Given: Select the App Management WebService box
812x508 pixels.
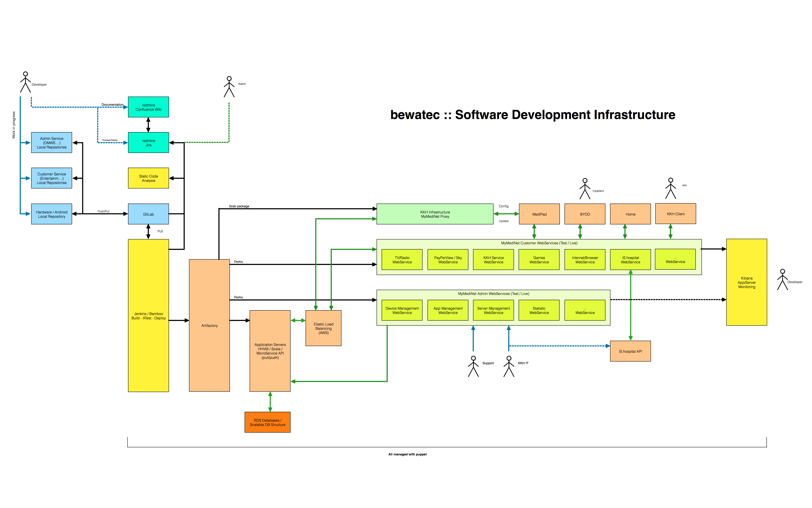Looking at the screenshot, I should (448, 310).
